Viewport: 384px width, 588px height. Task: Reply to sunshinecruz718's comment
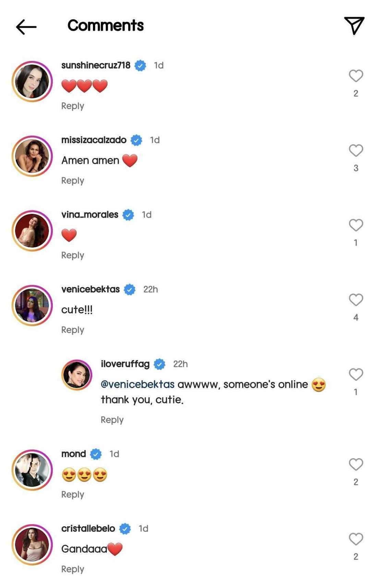[x=73, y=106]
